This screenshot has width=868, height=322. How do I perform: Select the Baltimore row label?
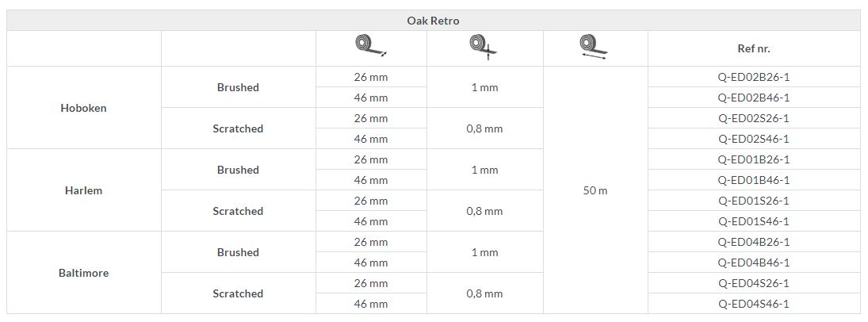pyautogui.click(x=83, y=274)
